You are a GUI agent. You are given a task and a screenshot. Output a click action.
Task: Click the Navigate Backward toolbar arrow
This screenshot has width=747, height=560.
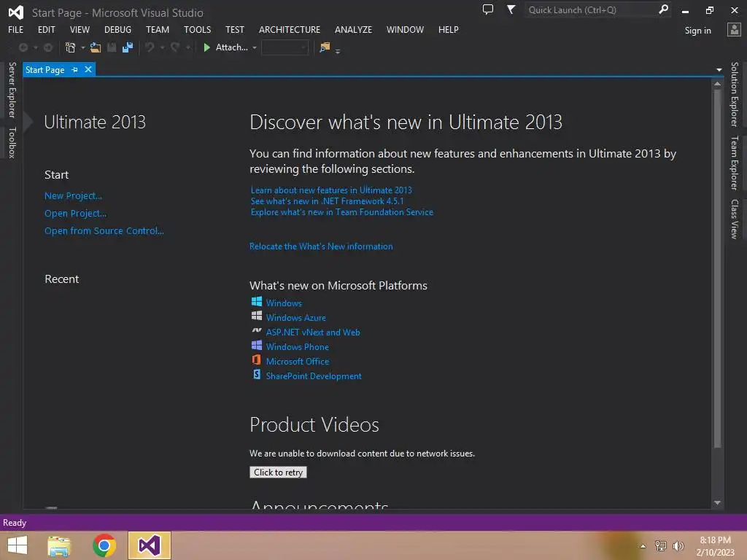[23, 47]
